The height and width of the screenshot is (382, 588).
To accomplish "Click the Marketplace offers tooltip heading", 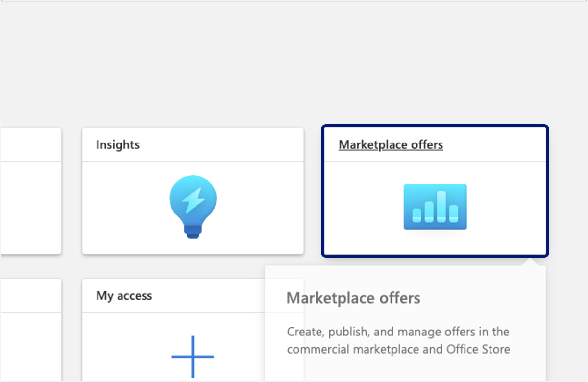I will [353, 298].
